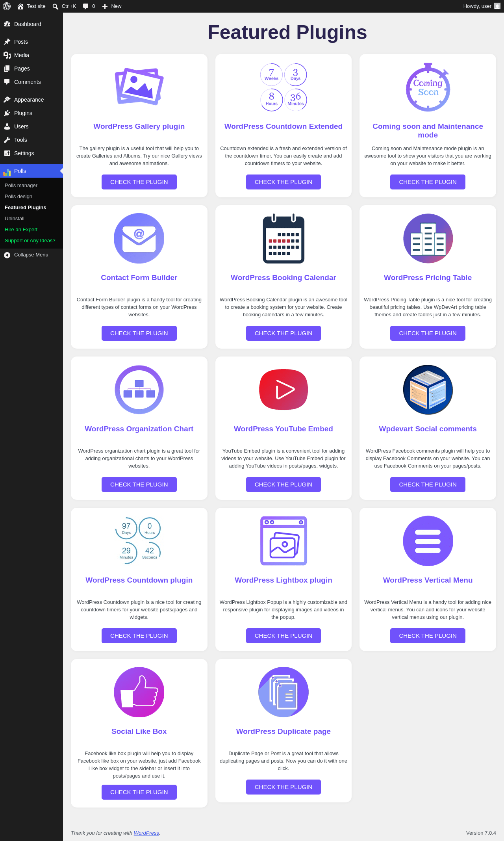This screenshot has height=841, width=504.
Task: Click the Appearance paintbrush icon
Action: [7, 100]
